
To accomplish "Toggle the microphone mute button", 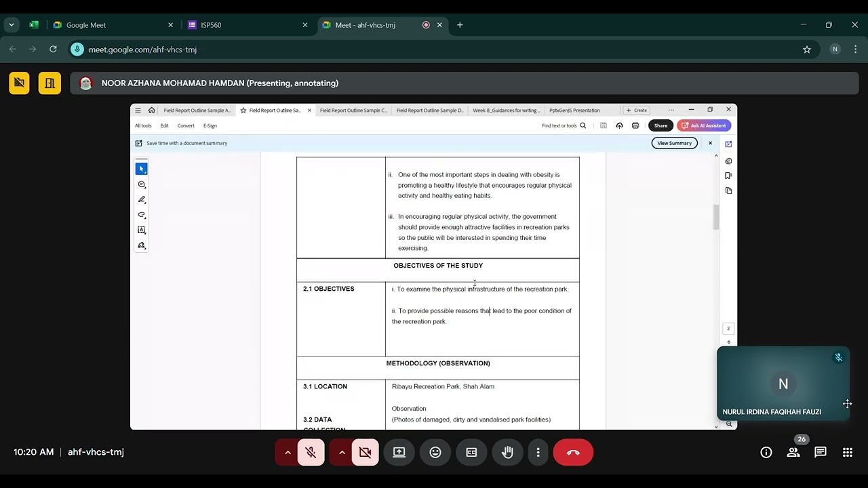I will 311,452.
